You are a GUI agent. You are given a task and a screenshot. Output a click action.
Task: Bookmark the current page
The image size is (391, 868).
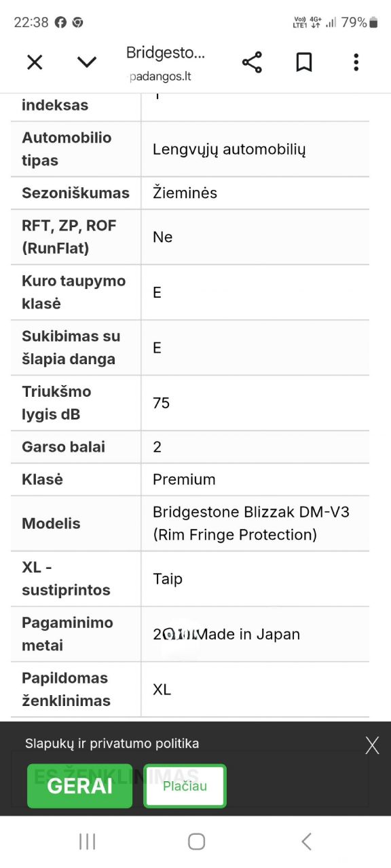click(x=303, y=62)
